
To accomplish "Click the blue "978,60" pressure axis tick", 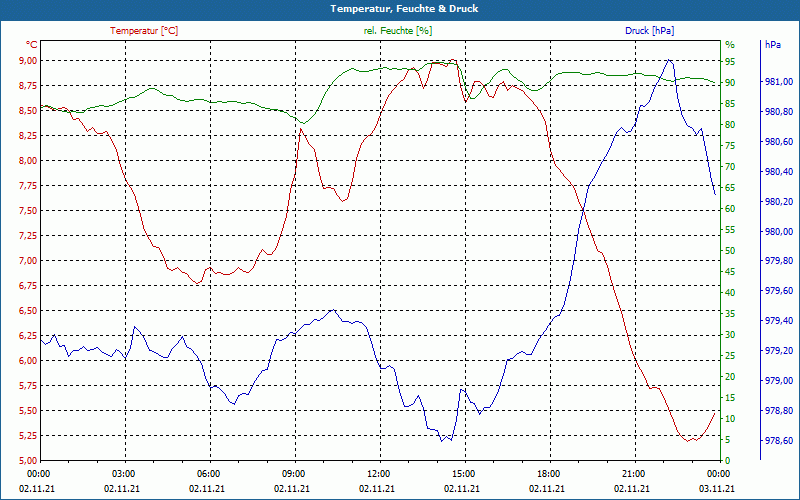I will (779, 441).
